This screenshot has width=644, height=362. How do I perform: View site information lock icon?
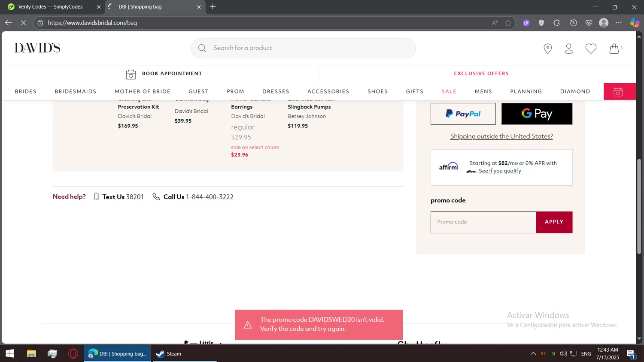[40, 23]
